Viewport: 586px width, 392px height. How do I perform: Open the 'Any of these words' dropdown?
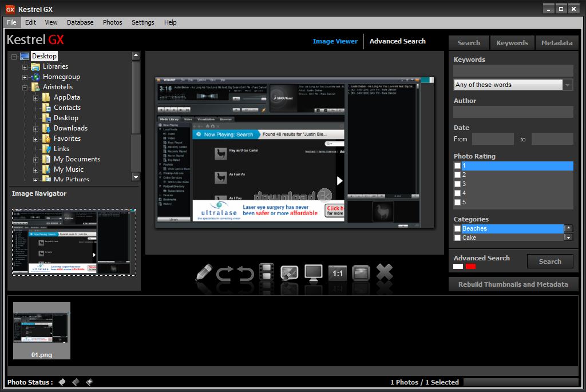(x=568, y=85)
